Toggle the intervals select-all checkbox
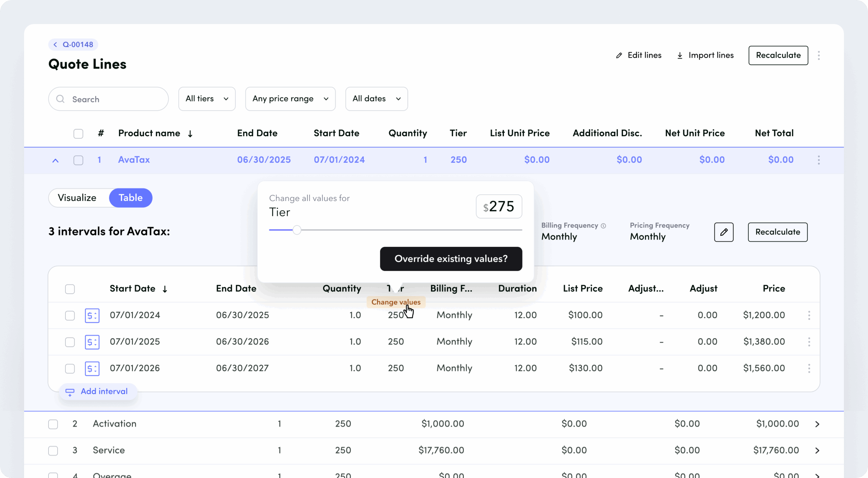The height and width of the screenshot is (478, 868). click(70, 289)
